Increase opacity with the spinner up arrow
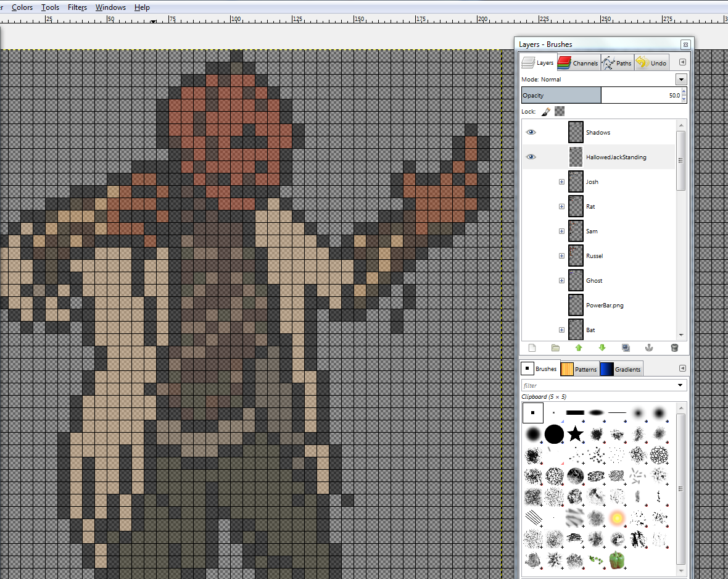Image resolution: width=728 pixels, height=579 pixels. [684, 92]
